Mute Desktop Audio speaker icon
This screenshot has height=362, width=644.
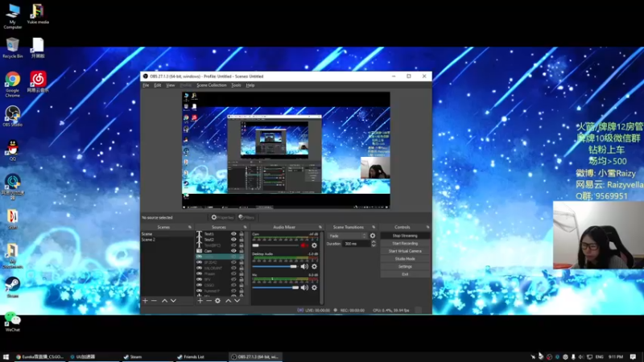[304, 267]
